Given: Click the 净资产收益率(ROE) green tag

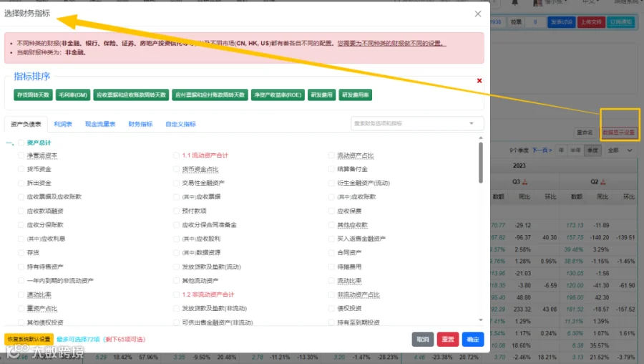Looking at the screenshot, I should pos(278,95).
